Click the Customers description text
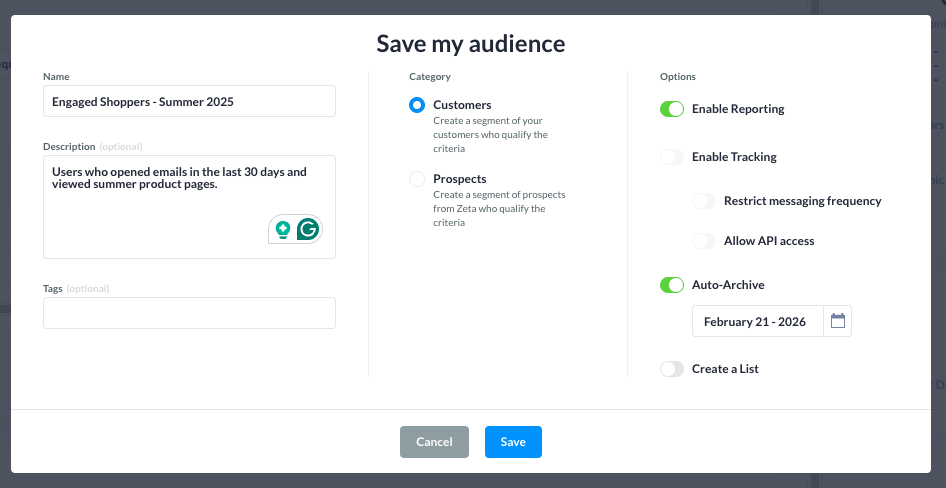 pyautogui.click(x=490, y=134)
